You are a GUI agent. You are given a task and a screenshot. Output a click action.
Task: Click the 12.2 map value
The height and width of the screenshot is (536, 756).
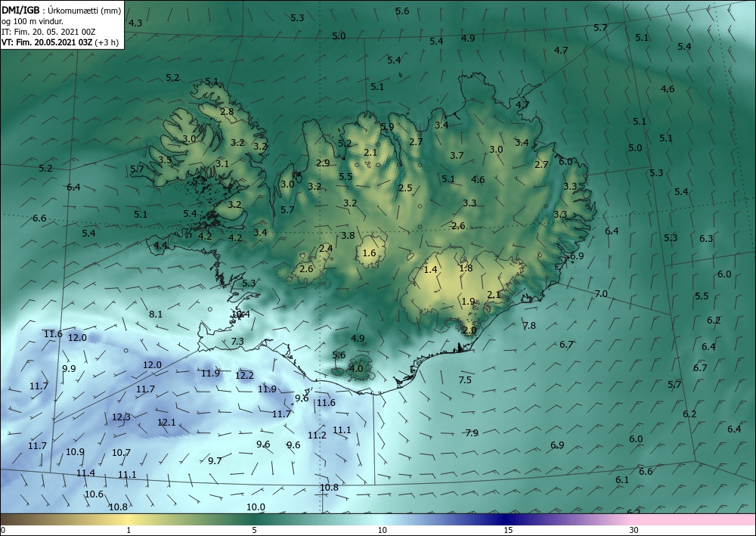click(244, 375)
